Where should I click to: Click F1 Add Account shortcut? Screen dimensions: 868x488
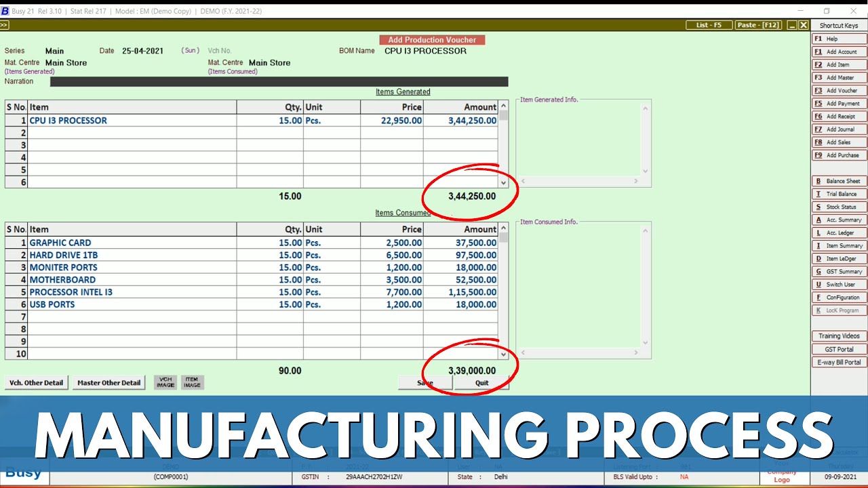[x=839, y=52]
